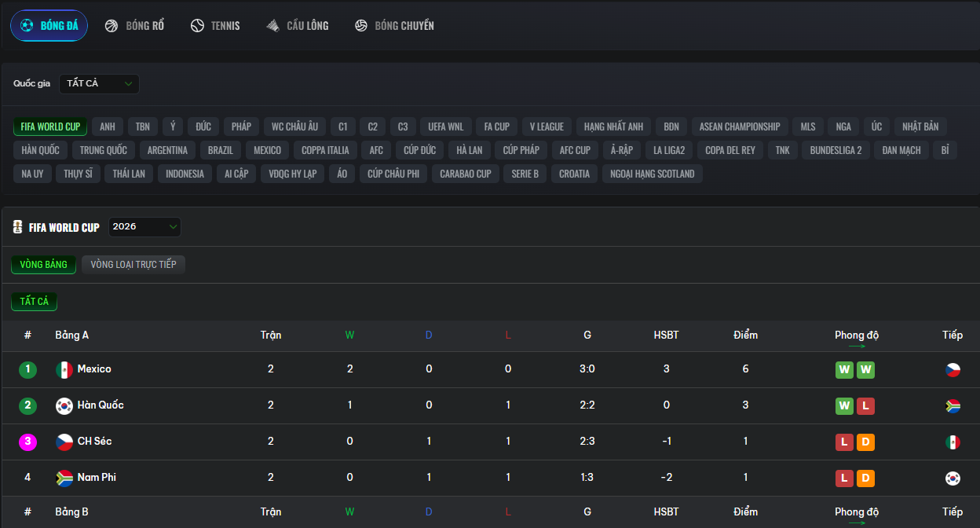Choose the Cúp Châu Phi chip

(393, 174)
